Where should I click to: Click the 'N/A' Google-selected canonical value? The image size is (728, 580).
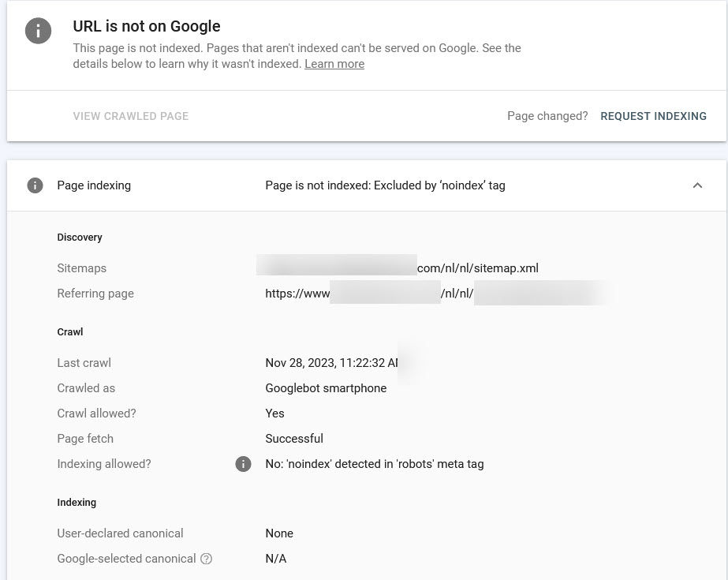(x=276, y=559)
